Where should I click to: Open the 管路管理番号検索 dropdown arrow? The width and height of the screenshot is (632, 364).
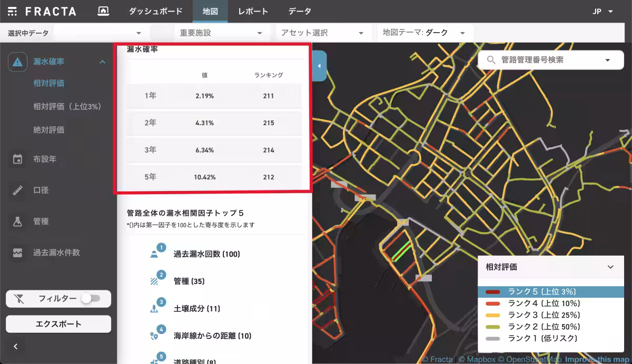coord(608,60)
